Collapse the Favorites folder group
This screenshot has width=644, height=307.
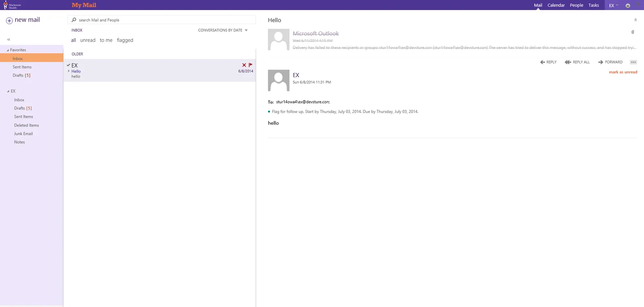tap(8, 50)
